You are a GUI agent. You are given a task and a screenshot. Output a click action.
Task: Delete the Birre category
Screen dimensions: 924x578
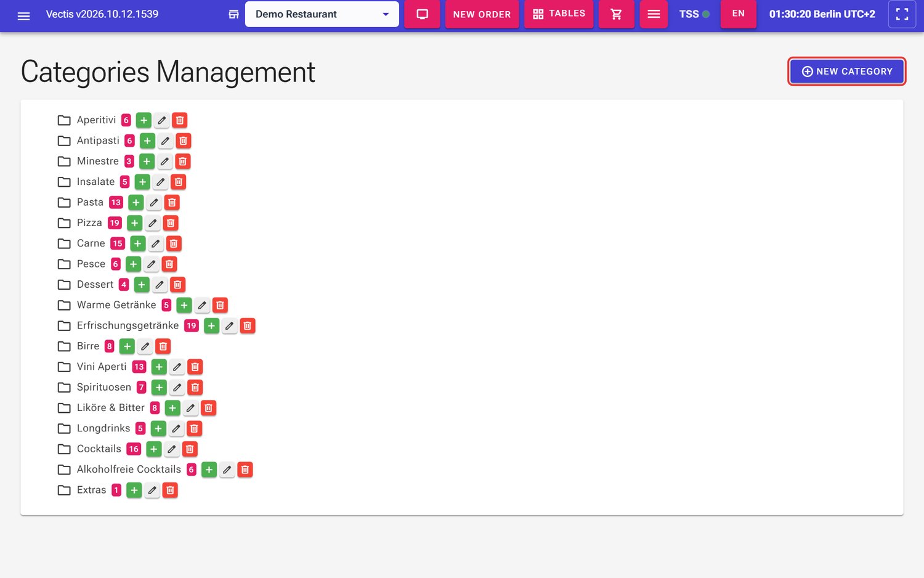click(163, 346)
